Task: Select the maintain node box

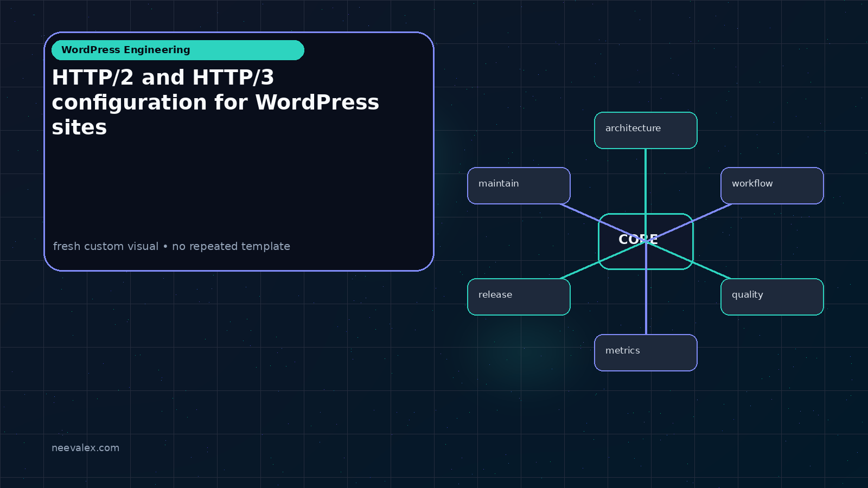Action: pos(519,185)
